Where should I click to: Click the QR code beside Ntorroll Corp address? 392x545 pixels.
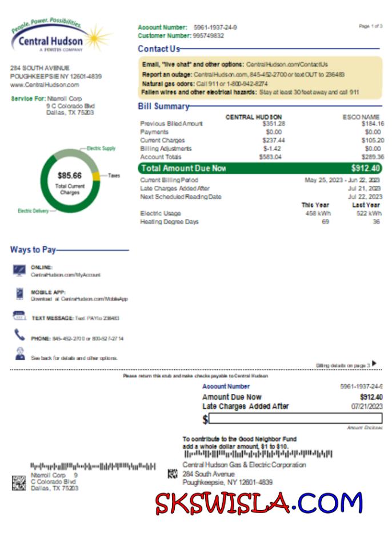coord(19,482)
